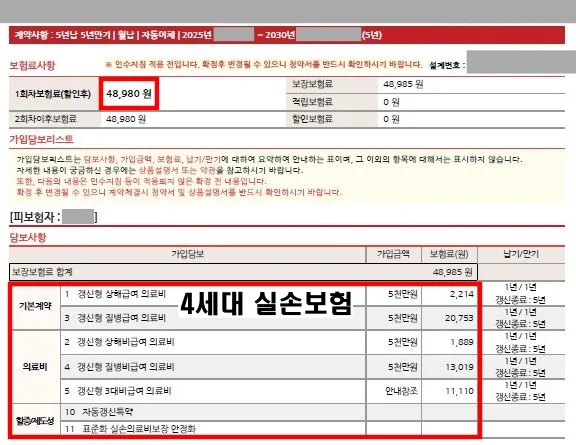Click '안내참조' in the 3대비급여 row
This screenshot has width=576, height=445.
click(x=401, y=391)
